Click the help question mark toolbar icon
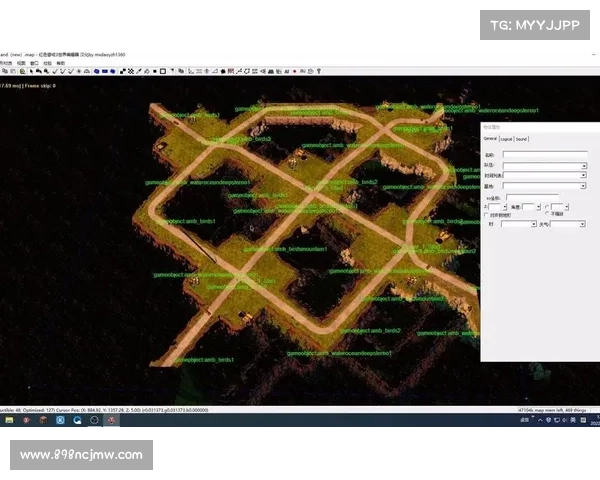This screenshot has height=480, width=600. click(x=319, y=71)
